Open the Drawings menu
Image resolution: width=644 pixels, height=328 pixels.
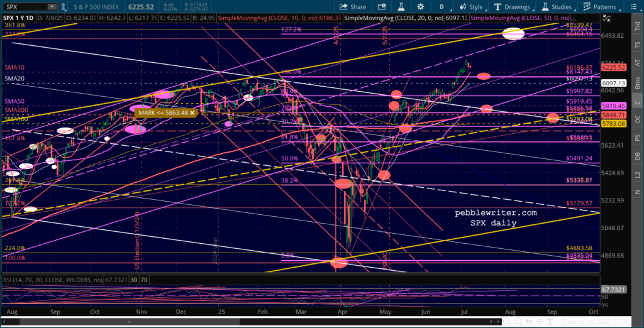(509, 7)
